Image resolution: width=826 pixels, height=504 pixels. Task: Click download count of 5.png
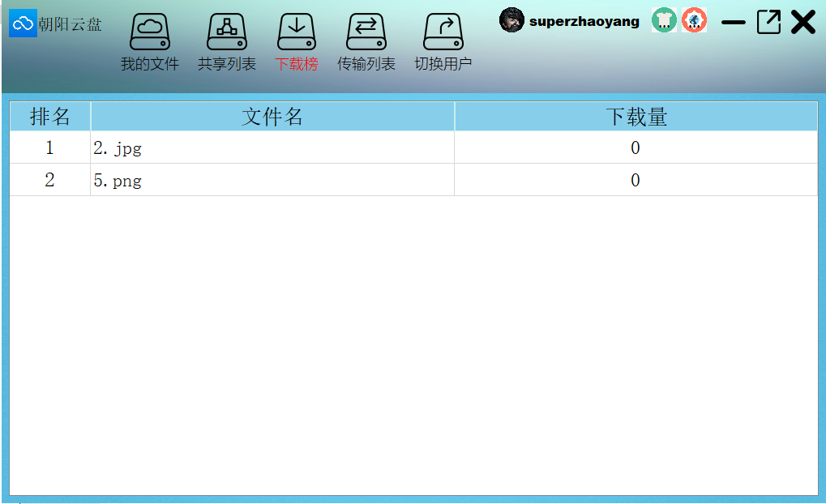pyautogui.click(x=636, y=180)
